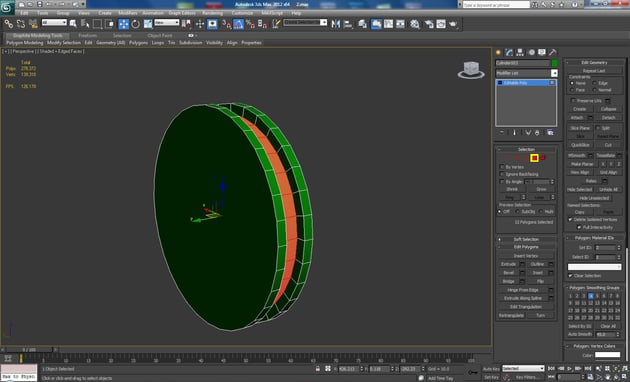The height and width of the screenshot is (382, 630).
Task: Switch to the Motion command panel
Action: point(532,52)
